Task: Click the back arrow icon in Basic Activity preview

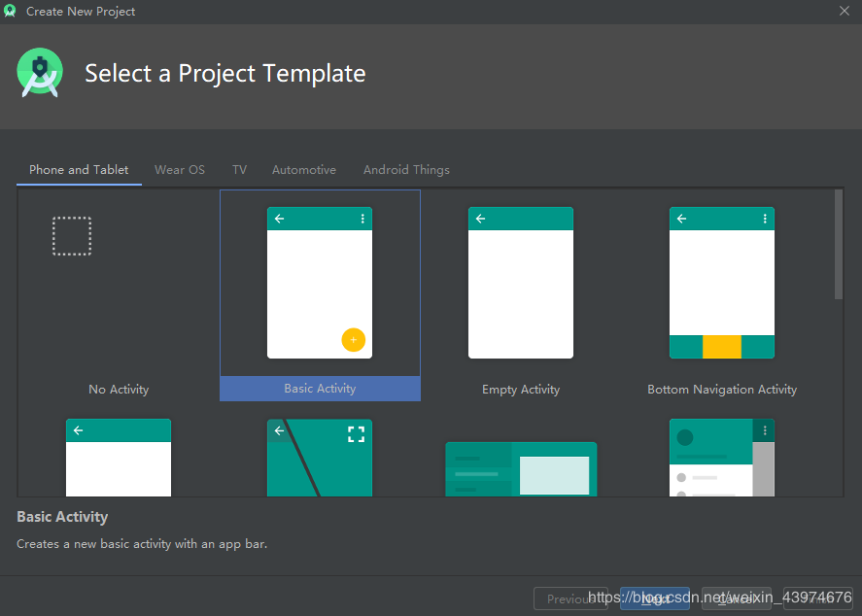Action: pyautogui.click(x=279, y=218)
